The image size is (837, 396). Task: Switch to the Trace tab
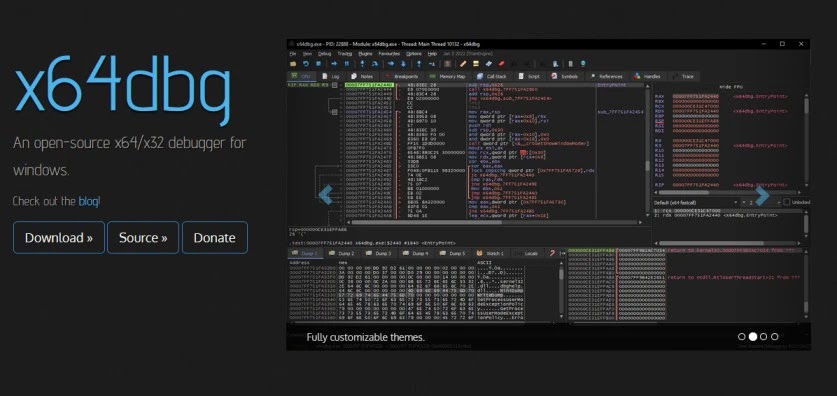tap(684, 77)
